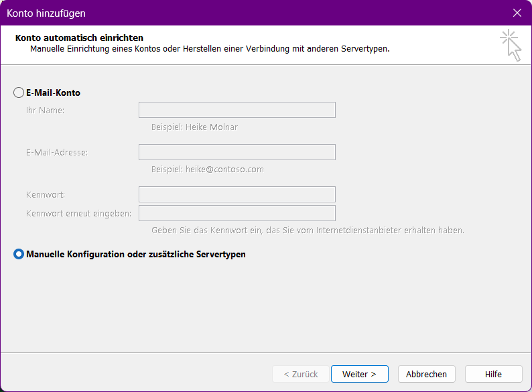532x392 pixels.
Task: Click into the Ihr Name text field
Action: [237, 110]
